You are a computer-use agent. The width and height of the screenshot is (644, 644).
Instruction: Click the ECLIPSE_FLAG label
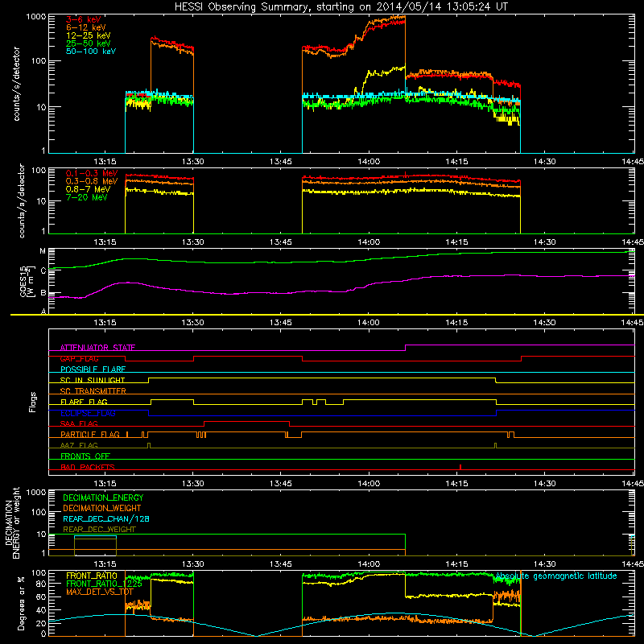tap(88, 413)
